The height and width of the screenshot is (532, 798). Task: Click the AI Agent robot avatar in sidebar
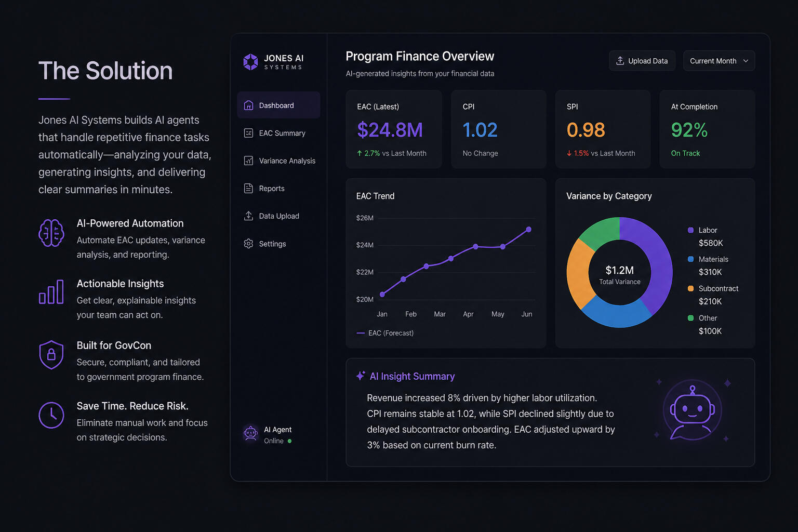pyautogui.click(x=250, y=433)
